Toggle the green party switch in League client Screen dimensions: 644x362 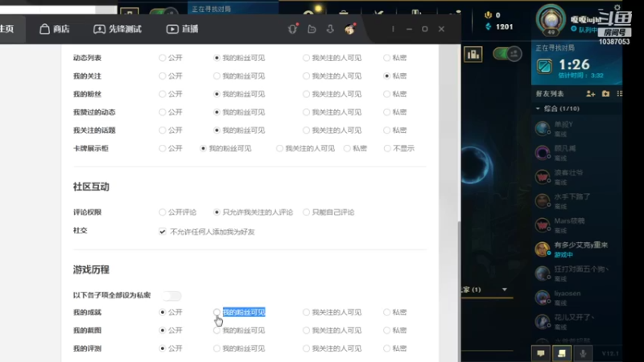pos(507,54)
